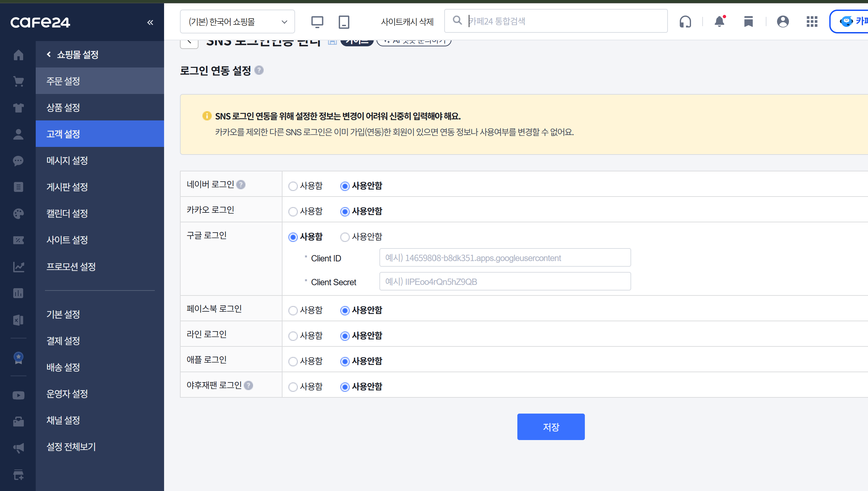
Task: Click 사이트캐시 삭제 link
Action: [x=407, y=22]
